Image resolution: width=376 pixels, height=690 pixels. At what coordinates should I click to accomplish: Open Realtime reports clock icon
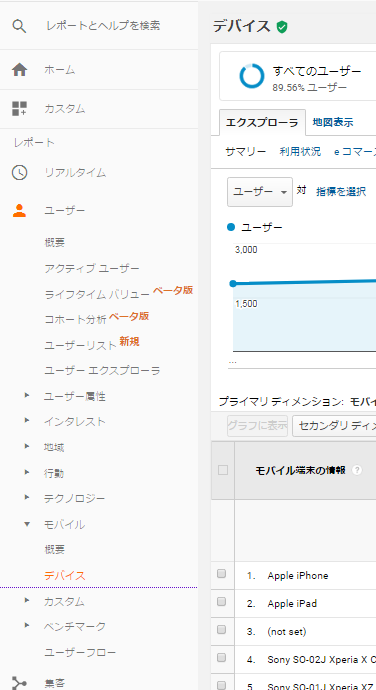19,172
